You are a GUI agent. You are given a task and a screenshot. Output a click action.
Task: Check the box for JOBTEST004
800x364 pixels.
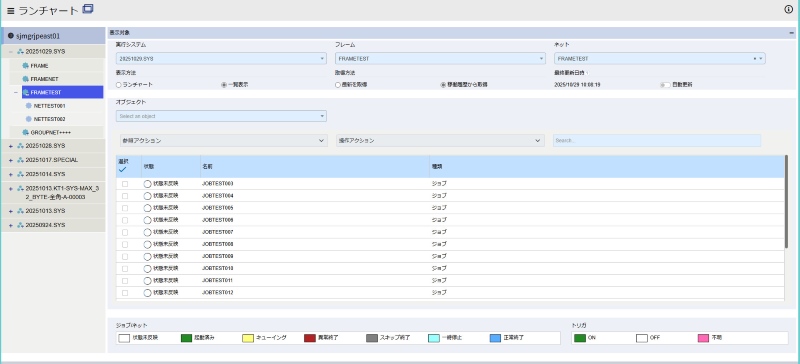click(x=125, y=196)
